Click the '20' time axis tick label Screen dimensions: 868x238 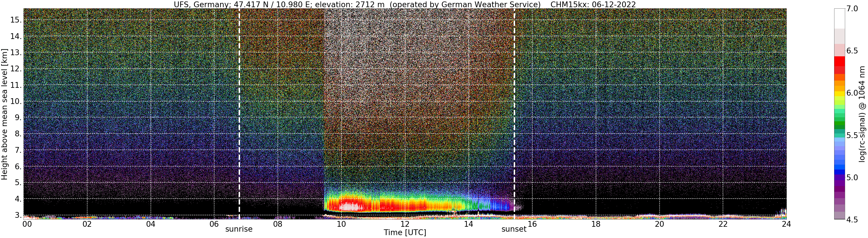pyautogui.click(x=659, y=224)
